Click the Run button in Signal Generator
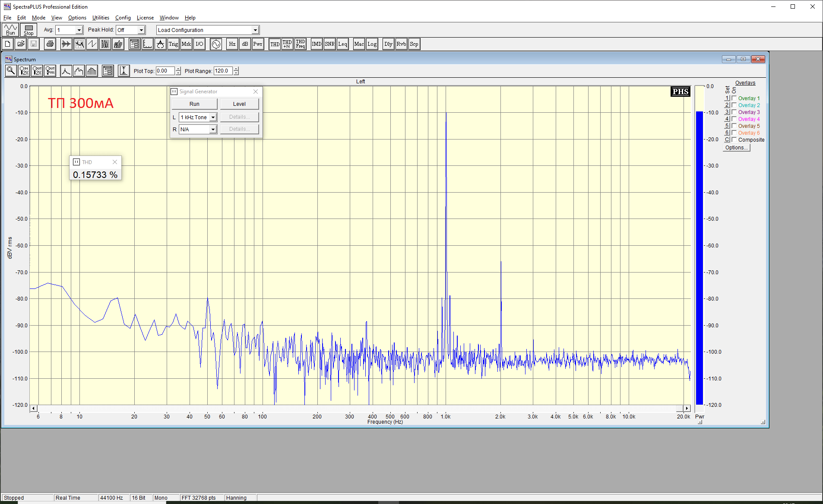This screenshot has width=823, height=504. point(194,104)
